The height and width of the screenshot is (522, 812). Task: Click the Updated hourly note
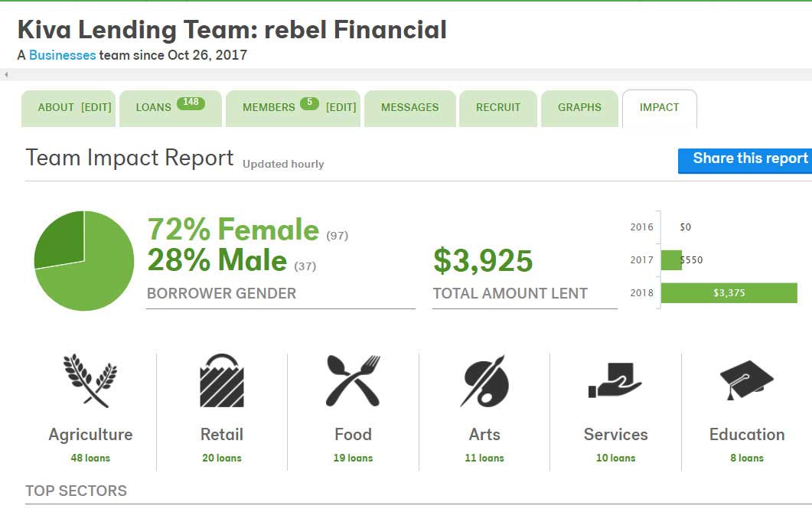(x=283, y=164)
